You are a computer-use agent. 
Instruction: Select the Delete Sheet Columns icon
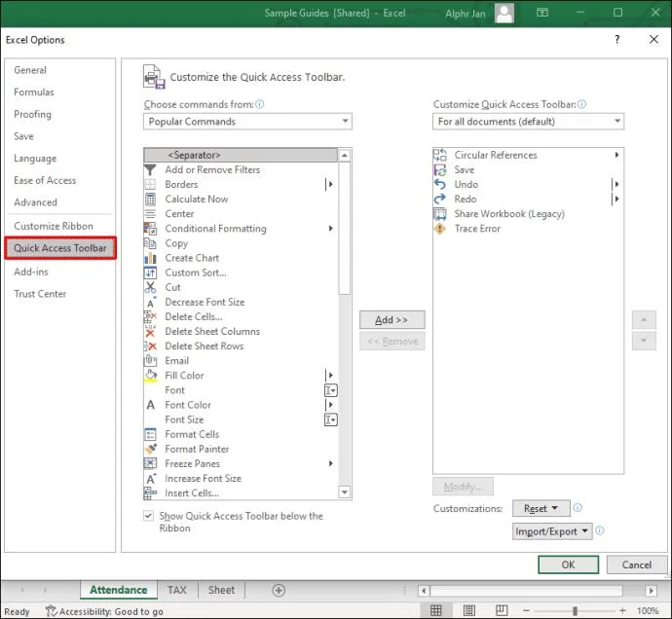[x=150, y=331]
